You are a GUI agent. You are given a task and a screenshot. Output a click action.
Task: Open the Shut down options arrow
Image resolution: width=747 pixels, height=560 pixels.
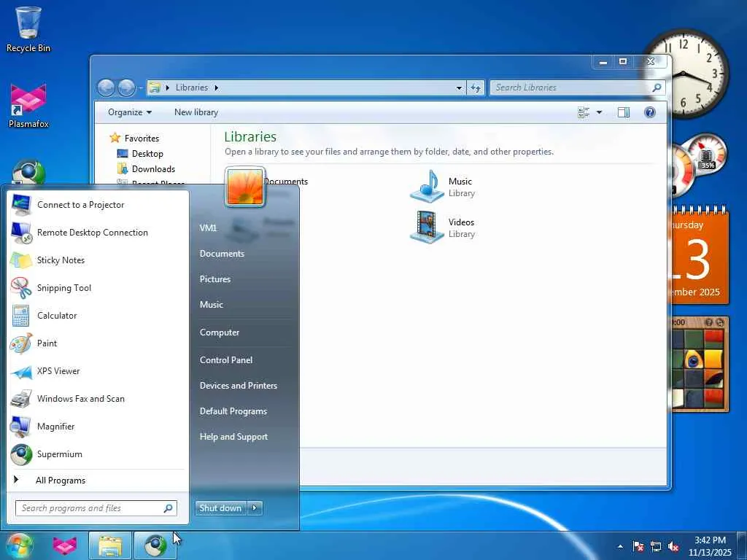[255, 508]
